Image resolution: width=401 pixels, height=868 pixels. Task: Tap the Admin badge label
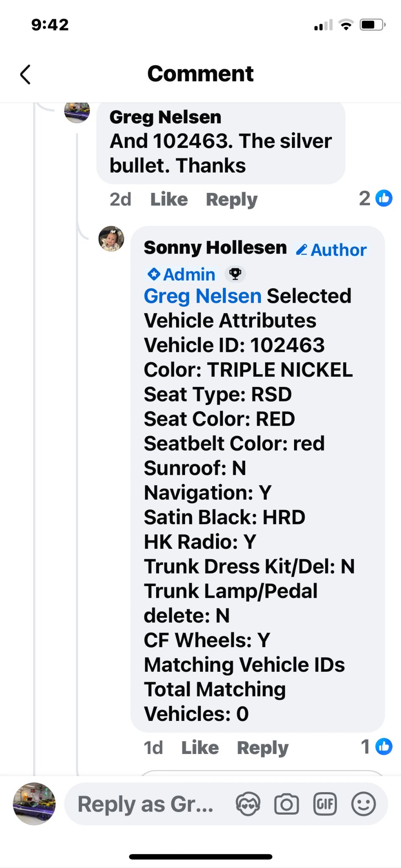(x=182, y=274)
